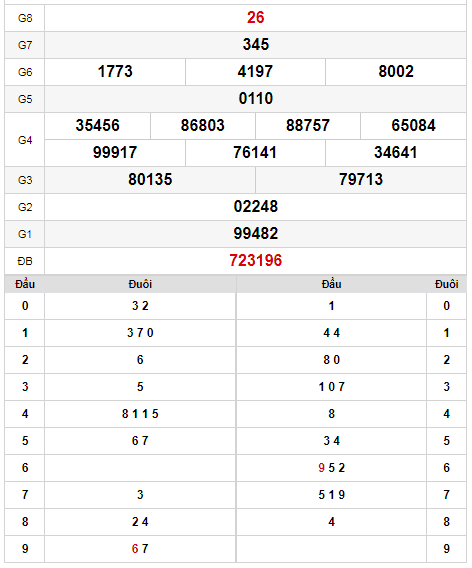472x568 pixels.
Task: Select G6 number 4197
Action: coord(255,71)
